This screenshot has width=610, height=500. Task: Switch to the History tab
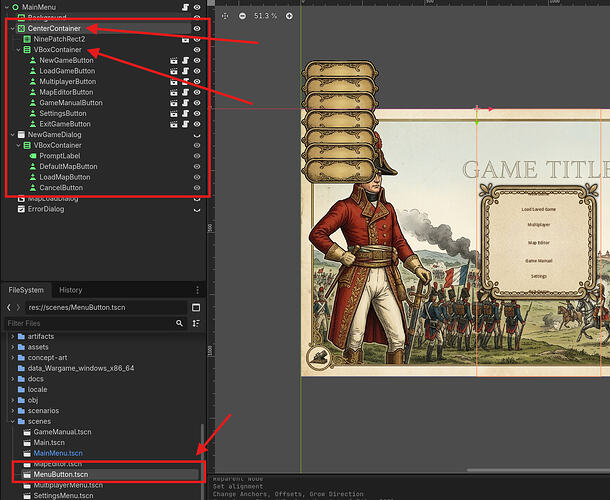click(70, 290)
